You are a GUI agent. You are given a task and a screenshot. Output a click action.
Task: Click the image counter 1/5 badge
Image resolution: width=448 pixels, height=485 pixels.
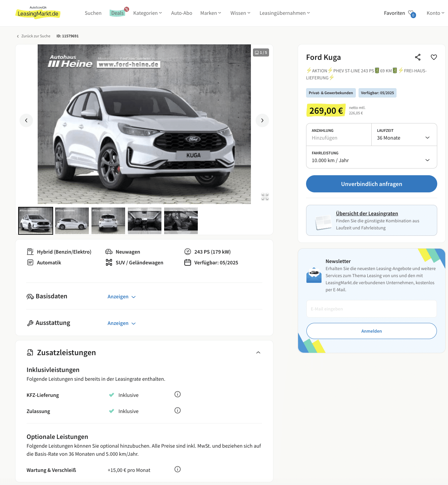tap(261, 52)
